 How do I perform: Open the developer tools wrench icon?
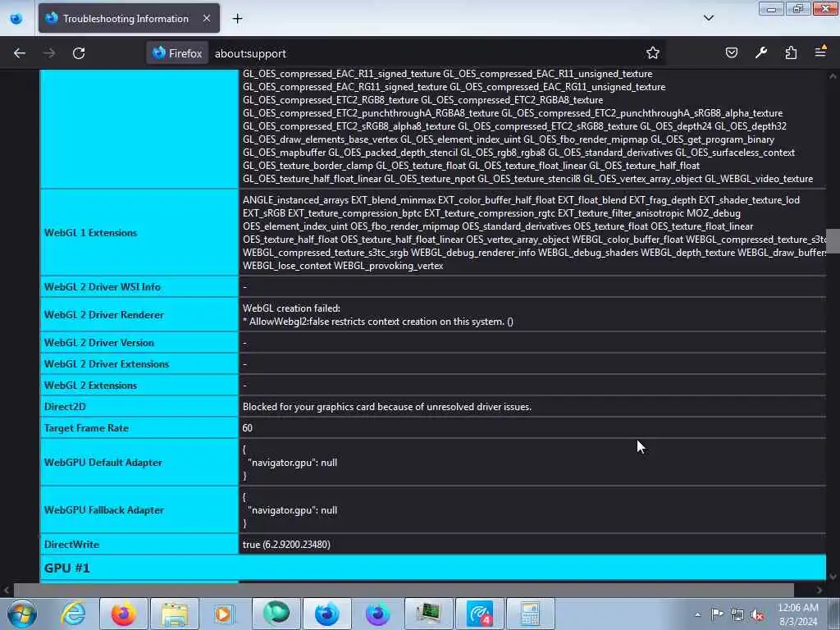761,52
